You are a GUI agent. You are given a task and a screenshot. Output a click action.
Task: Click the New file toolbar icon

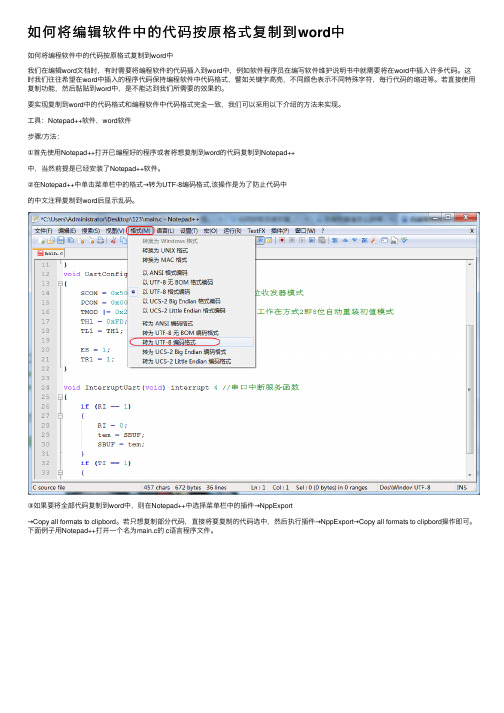(42, 241)
